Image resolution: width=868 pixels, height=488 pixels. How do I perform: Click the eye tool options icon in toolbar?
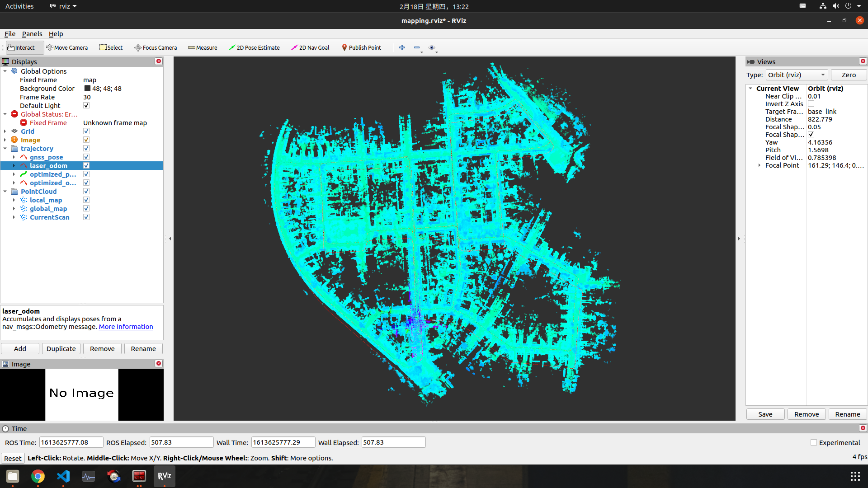pos(432,47)
